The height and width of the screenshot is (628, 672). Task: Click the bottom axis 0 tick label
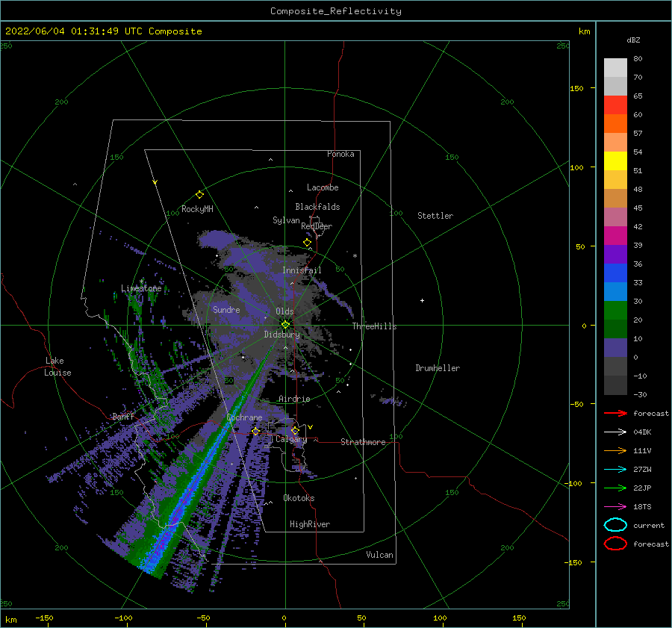pos(284,618)
